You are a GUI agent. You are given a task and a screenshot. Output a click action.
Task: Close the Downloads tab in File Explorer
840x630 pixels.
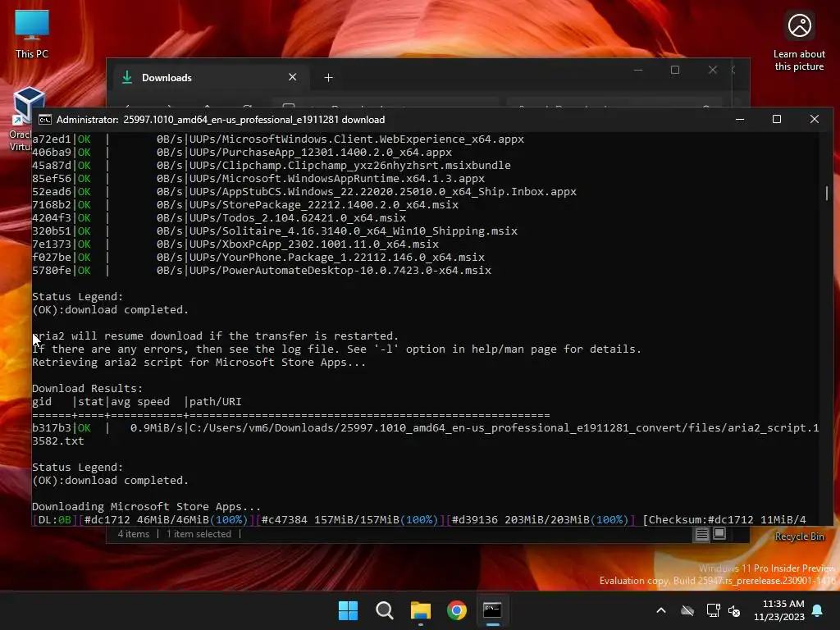click(293, 77)
